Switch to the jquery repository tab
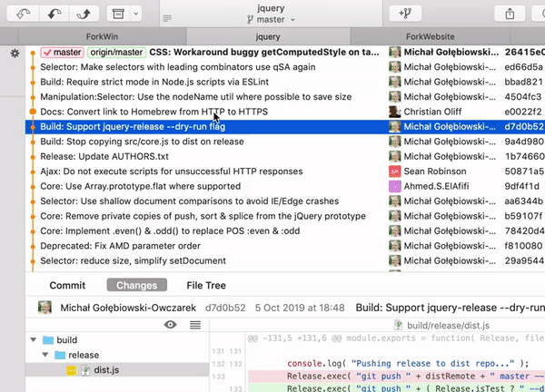The height and width of the screenshot is (392, 545). (x=268, y=36)
